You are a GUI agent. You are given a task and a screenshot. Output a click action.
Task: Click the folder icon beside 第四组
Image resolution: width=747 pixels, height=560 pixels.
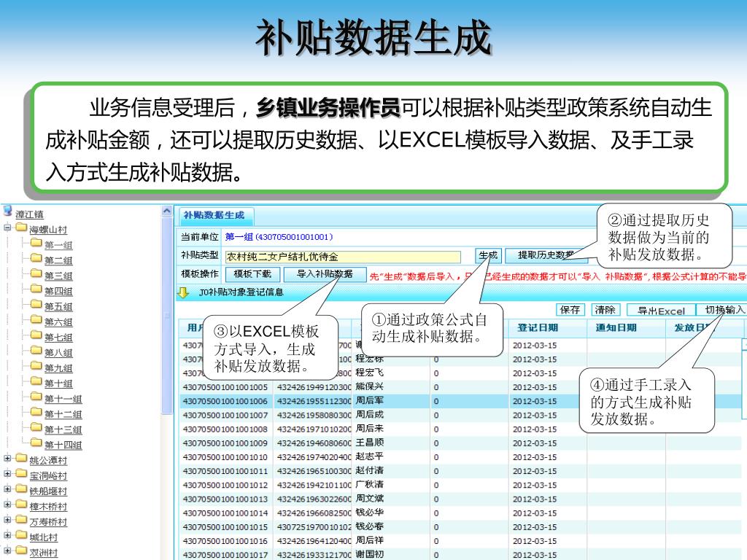(x=36, y=289)
